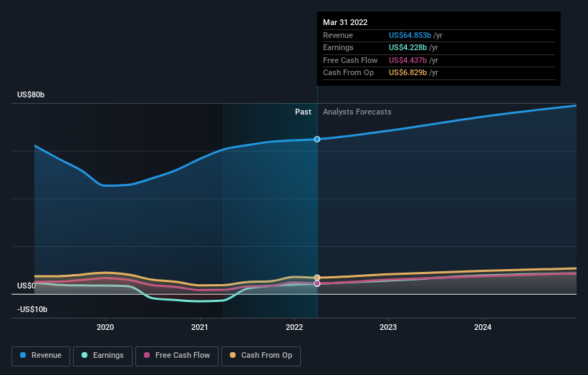
Task: Click the orange Cash From Op data point
Action: click(x=317, y=278)
